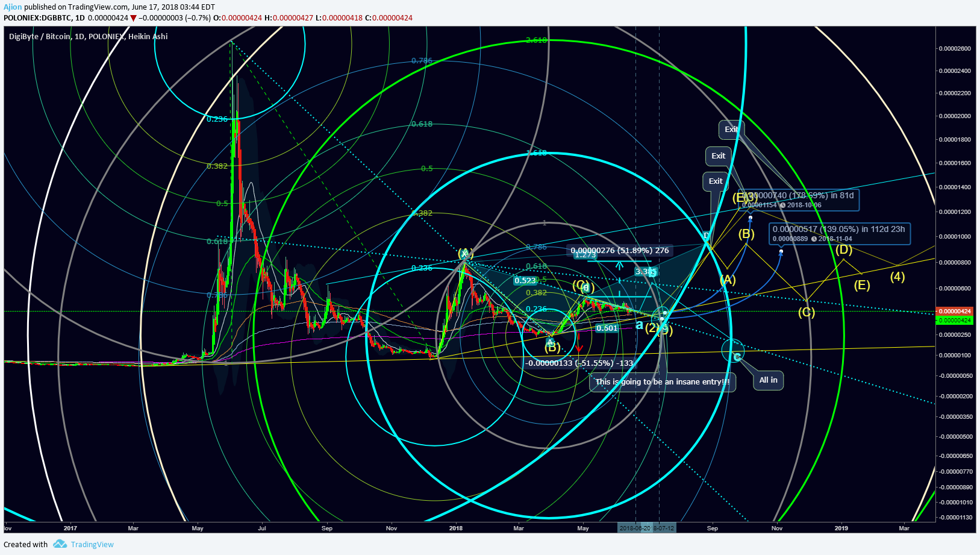Click the Jul label on time axis
The height and width of the screenshot is (555, 980).
point(262,528)
